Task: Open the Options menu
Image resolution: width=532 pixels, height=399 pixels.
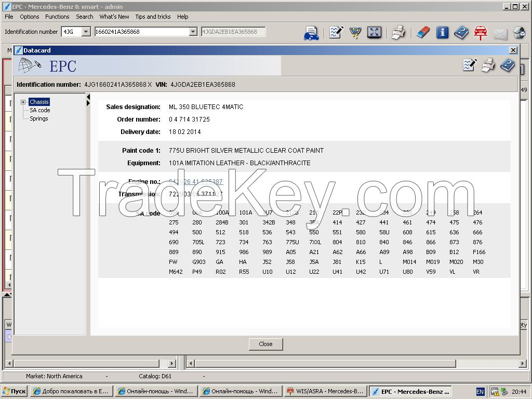Action: coord(30,17)
